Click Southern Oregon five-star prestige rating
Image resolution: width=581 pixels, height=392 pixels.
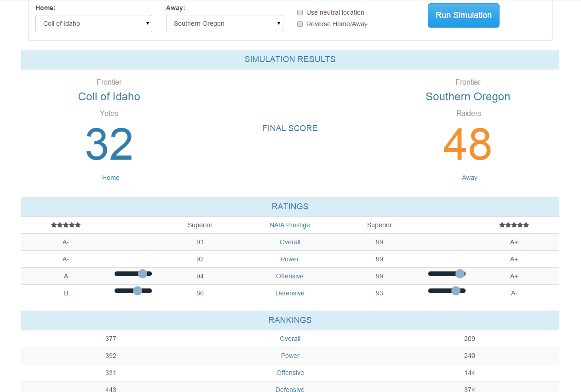(514, 225)
